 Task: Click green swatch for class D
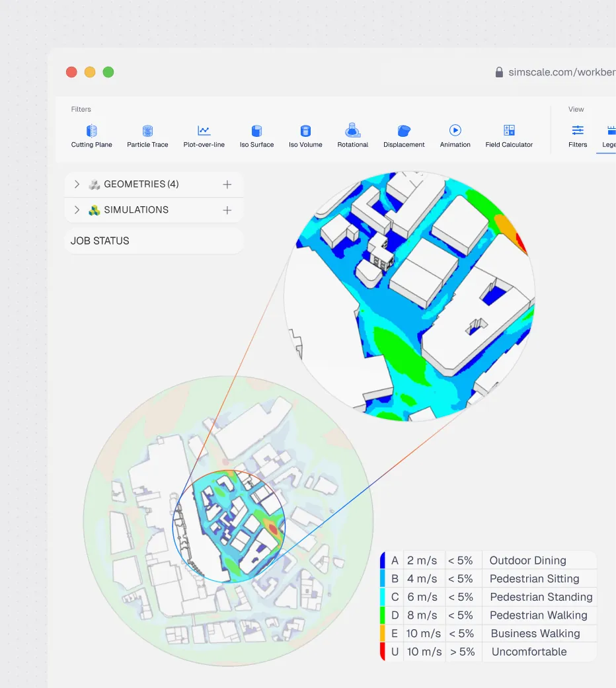[x=383, y=615]
